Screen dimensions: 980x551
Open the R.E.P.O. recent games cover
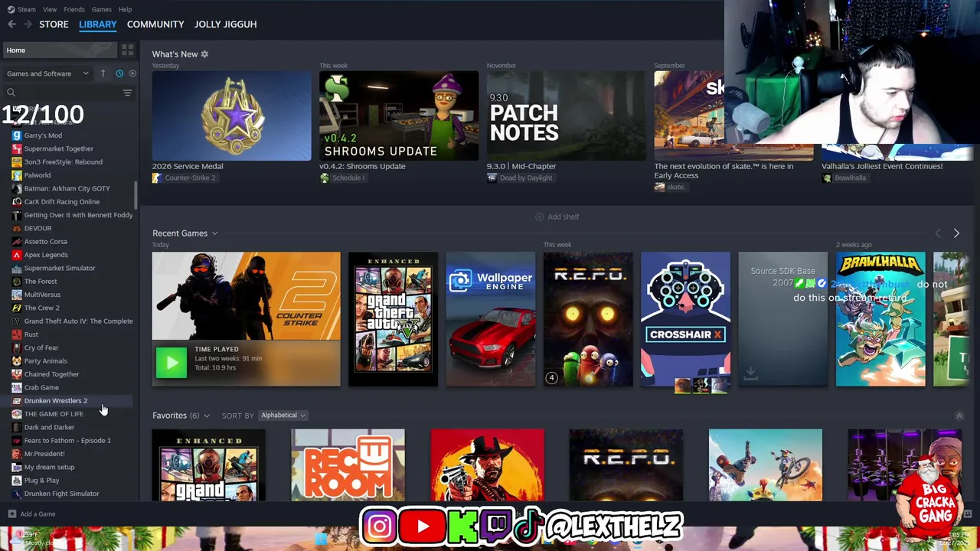tap(588, 319)
